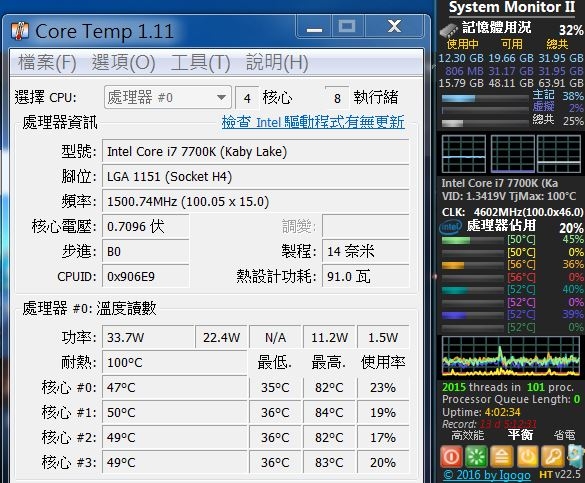Image resolution: width=585 pixels, height=483 pixels.
Task: Click the third memory history graph
Action: pyautogui.click(x=559, y=154)
